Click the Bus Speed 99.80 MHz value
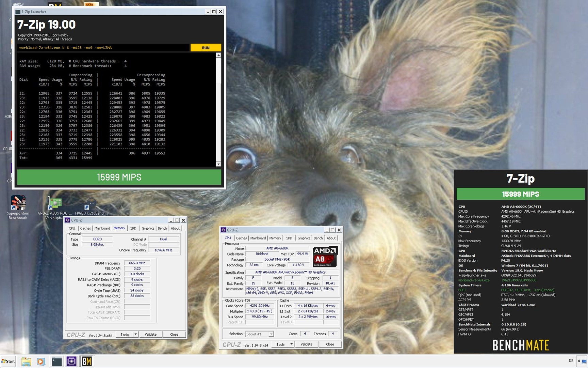Viewport: 588px width, 368px height. [x=260, y=317]
